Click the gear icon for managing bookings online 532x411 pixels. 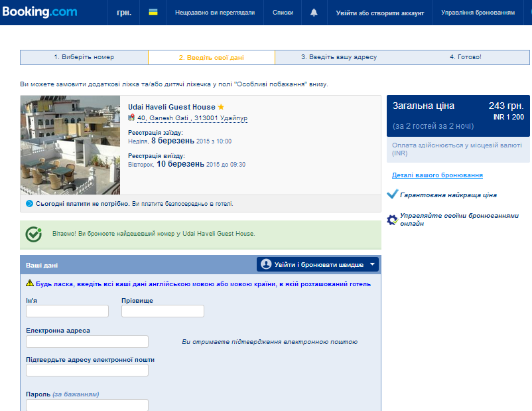tap(392, 220)
